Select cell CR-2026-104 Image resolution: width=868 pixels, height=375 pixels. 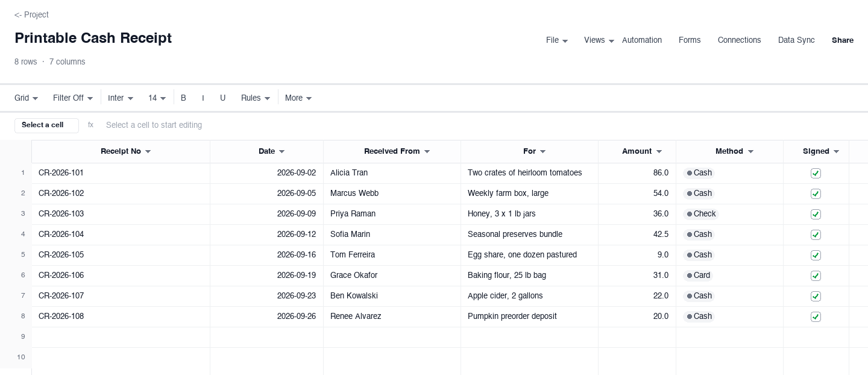click(x=121, y=235)
